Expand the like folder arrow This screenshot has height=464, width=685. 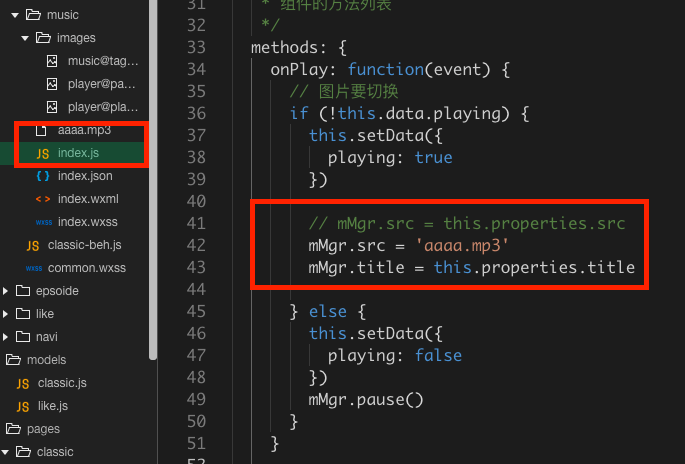coord(5,314)
